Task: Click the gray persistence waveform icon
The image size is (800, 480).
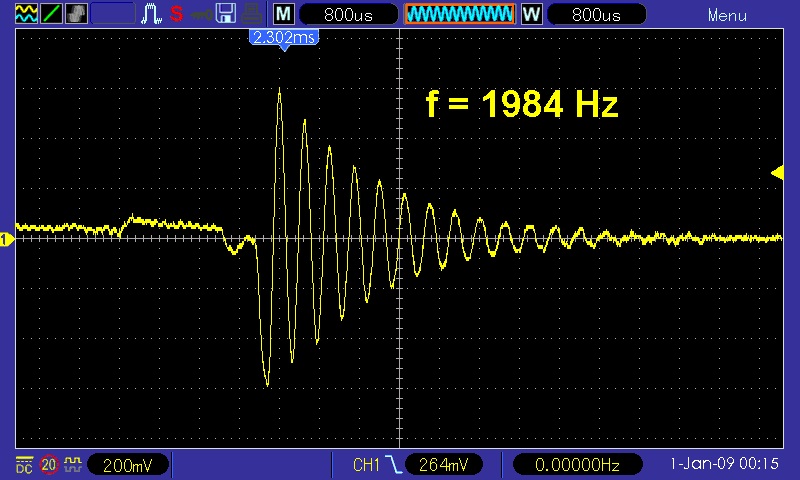Action: pos(76,14)
